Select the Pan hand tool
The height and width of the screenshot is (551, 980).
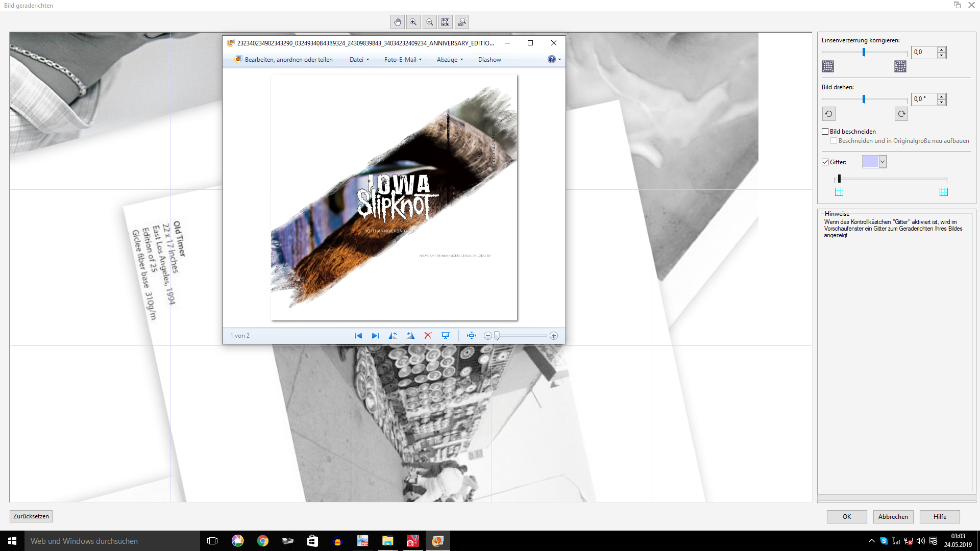397,22
